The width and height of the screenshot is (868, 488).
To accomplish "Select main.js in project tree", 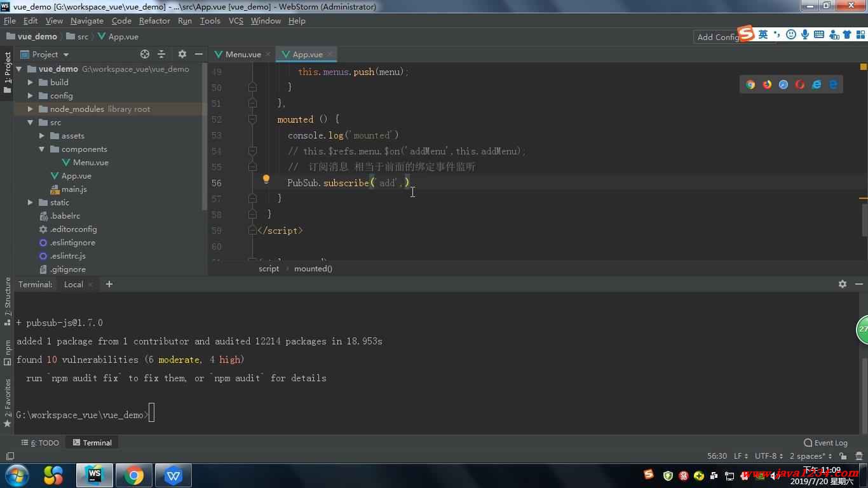I will pyautogui.click(x=74, y=189).
